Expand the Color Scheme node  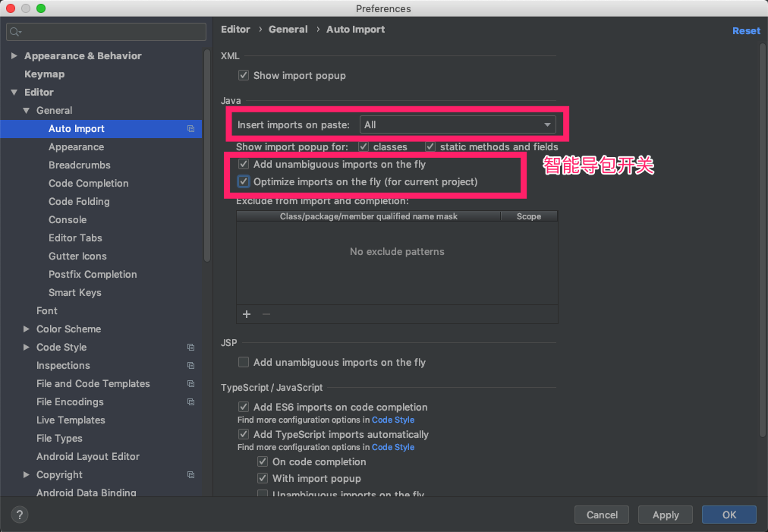[x=27, y=329]
